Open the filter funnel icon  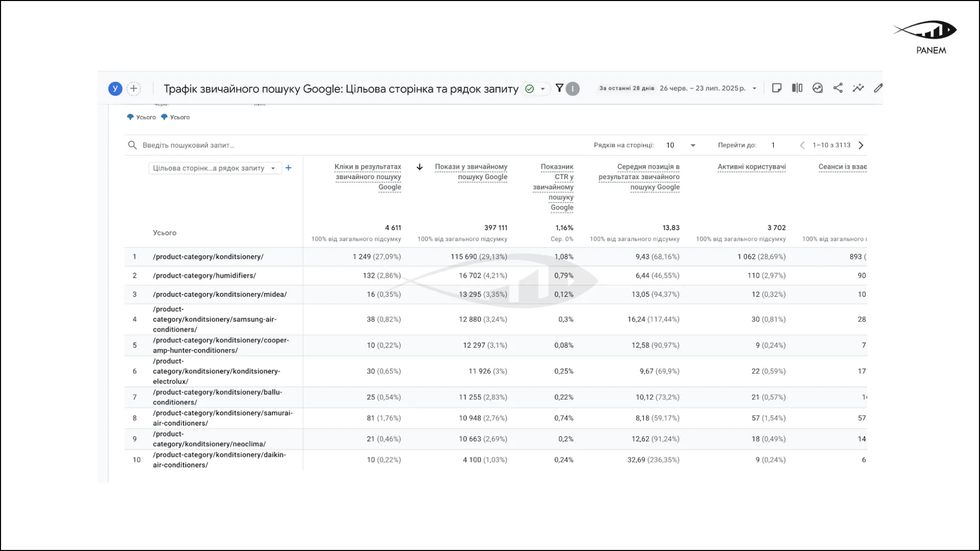point(559,88)
